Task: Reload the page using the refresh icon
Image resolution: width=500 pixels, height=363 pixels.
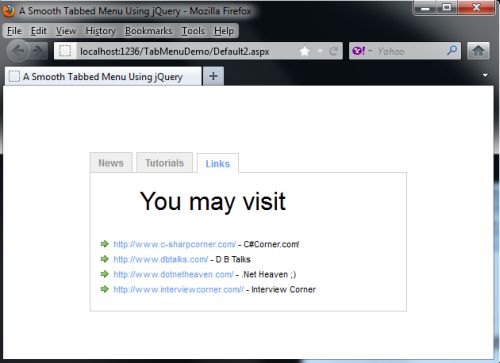Action: click(333, 51)
